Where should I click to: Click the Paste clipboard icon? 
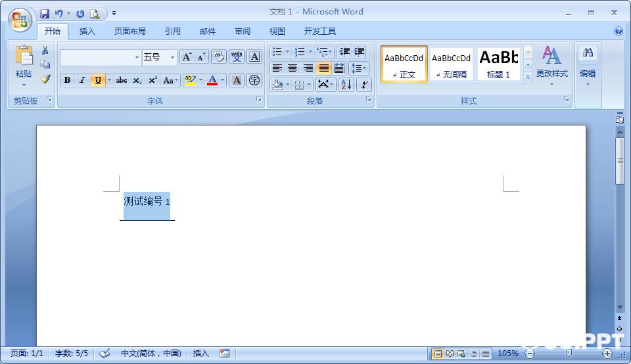point(24,55)
